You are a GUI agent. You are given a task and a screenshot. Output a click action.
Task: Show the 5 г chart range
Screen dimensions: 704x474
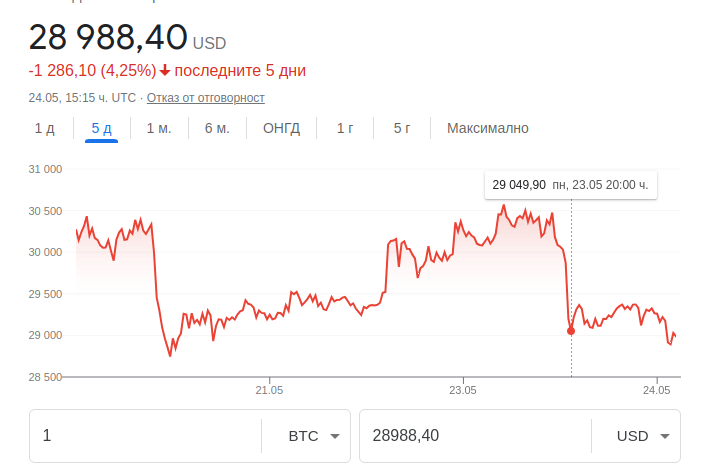[x=402, y=128]
